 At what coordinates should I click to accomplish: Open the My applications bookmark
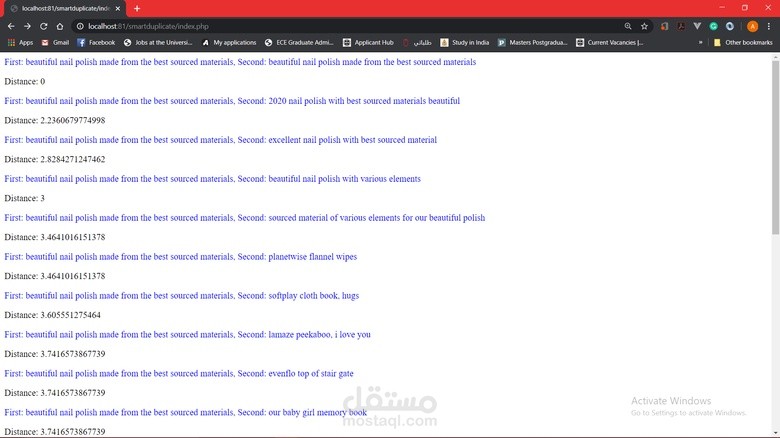pos(229,43)
